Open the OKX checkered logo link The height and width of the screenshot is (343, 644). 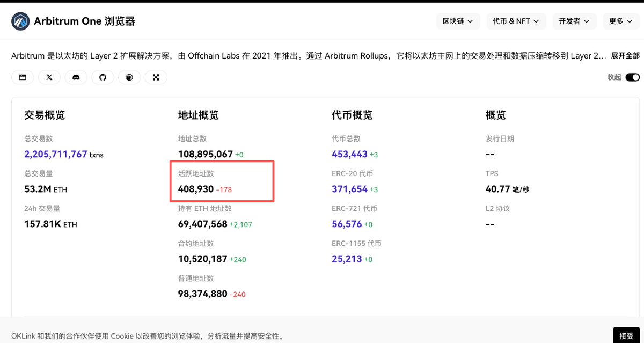(156, 77)
